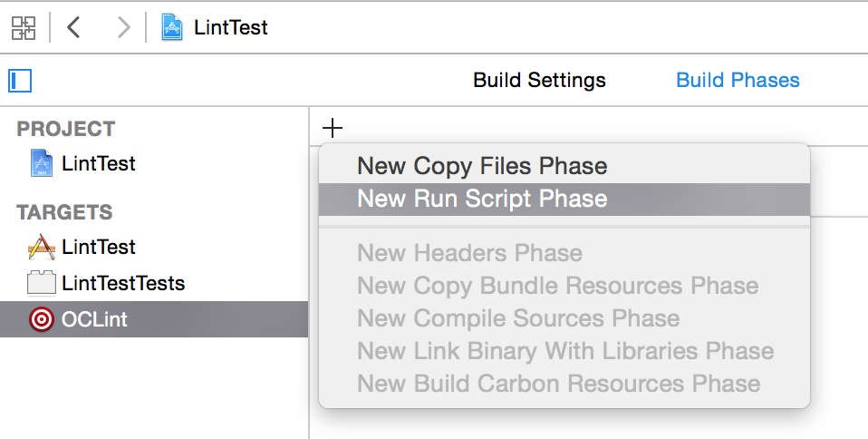Select New Link Binary With Libraries Phase

point(565,351)
